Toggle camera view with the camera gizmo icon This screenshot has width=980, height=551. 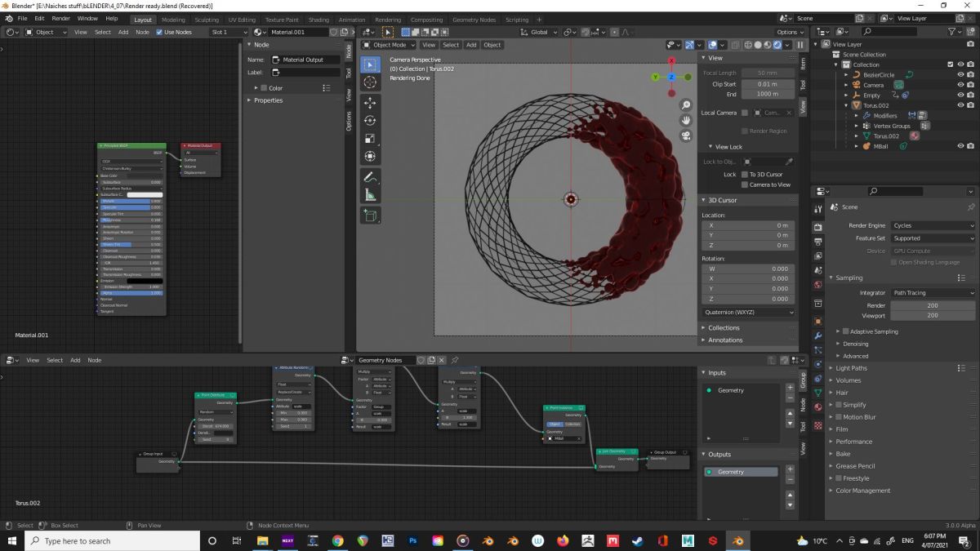(x=686, y=136)
